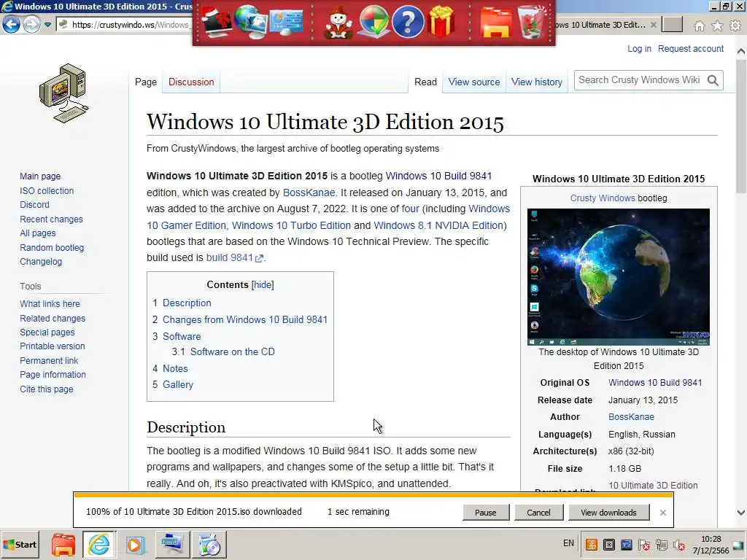747x560 pixels.
Task: Pause the ISO download
Action: [x=485, y=513]
